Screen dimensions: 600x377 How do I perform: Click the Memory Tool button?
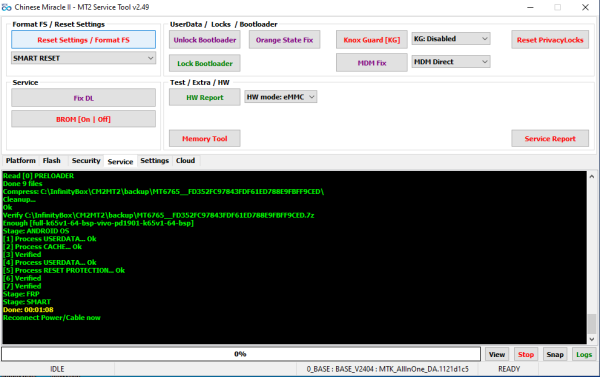click(x=205, y=139)
